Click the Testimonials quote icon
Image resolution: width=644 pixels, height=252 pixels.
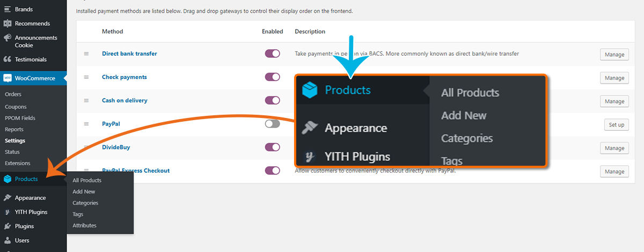(8, 60)
